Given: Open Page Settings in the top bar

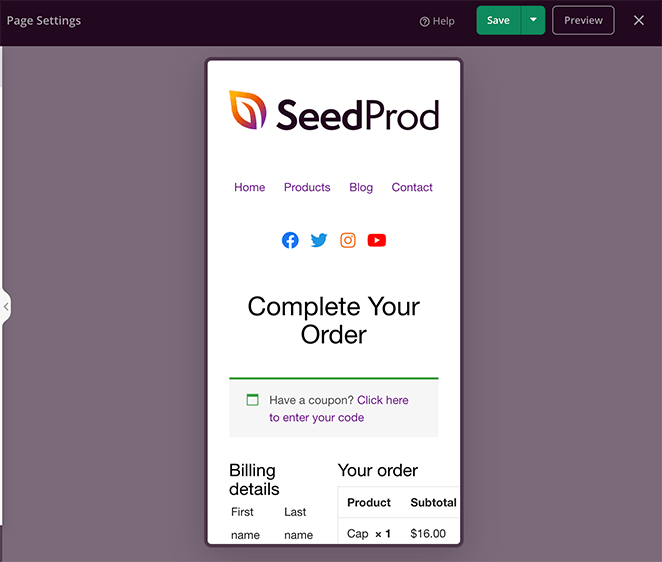Looking at the screenshot, I should (x=44, y=21).
